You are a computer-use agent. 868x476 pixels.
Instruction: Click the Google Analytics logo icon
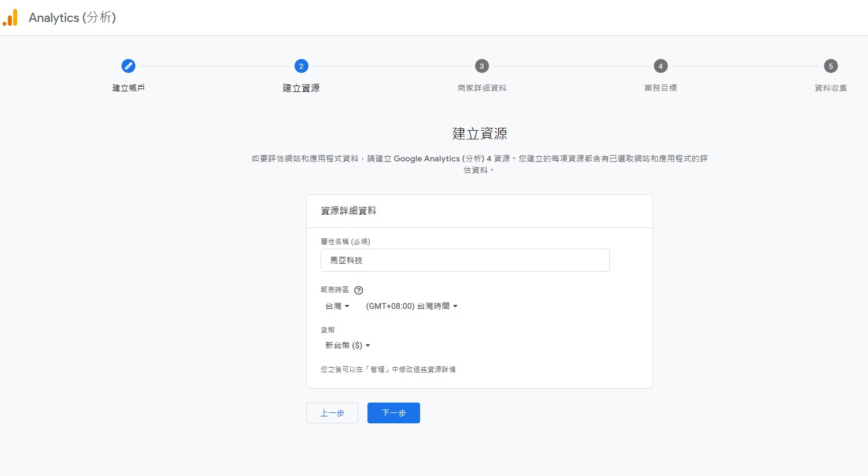(10, 18)
